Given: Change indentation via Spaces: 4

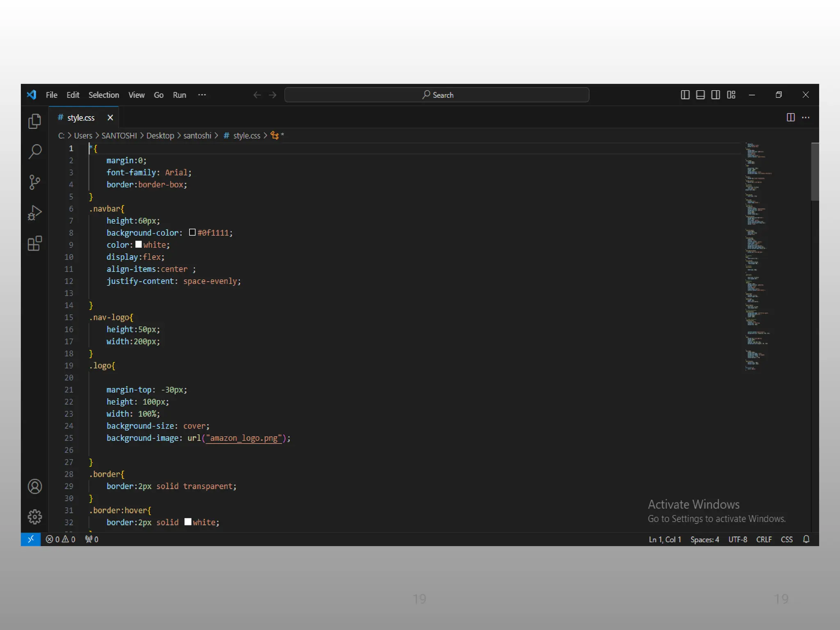Looking at the screenshot, I should pos(705,539).
